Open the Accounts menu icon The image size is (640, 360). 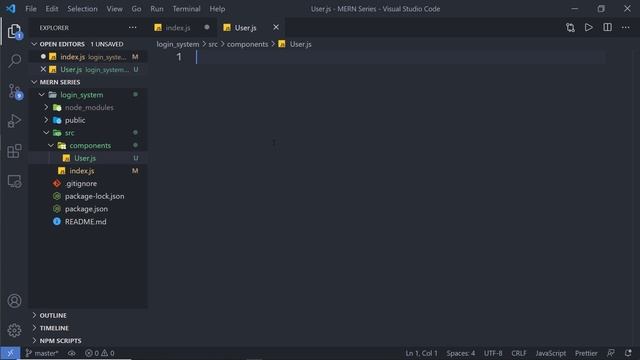(x=14, y=301)
